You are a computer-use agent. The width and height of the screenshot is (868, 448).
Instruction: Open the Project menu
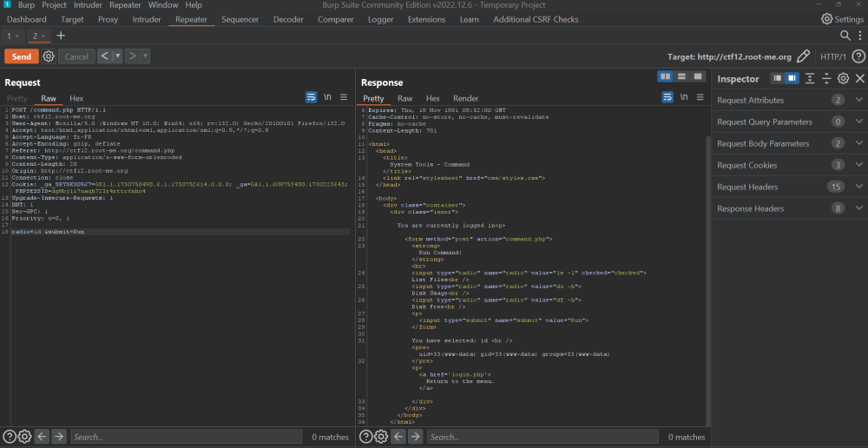pos(54,5)
